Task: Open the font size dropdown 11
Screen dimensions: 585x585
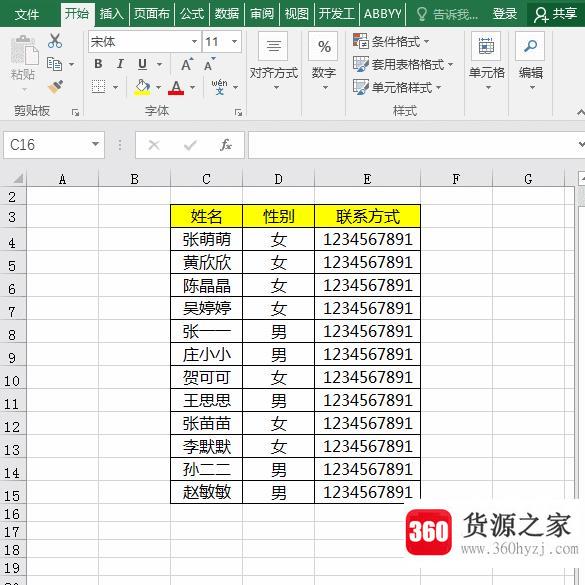Action: tap(234, 41)
